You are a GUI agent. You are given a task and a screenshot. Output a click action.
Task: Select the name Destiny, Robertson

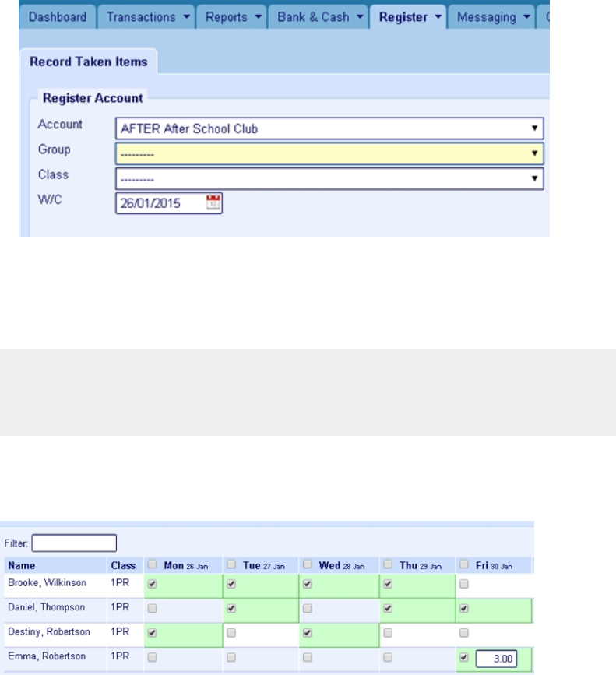point(48,631)
